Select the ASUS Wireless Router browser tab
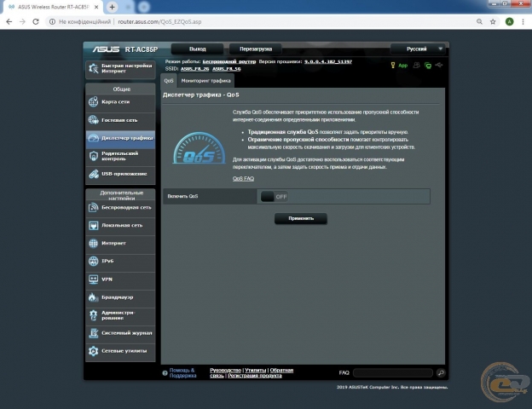532x409 pixels. (x=53, y=7)
